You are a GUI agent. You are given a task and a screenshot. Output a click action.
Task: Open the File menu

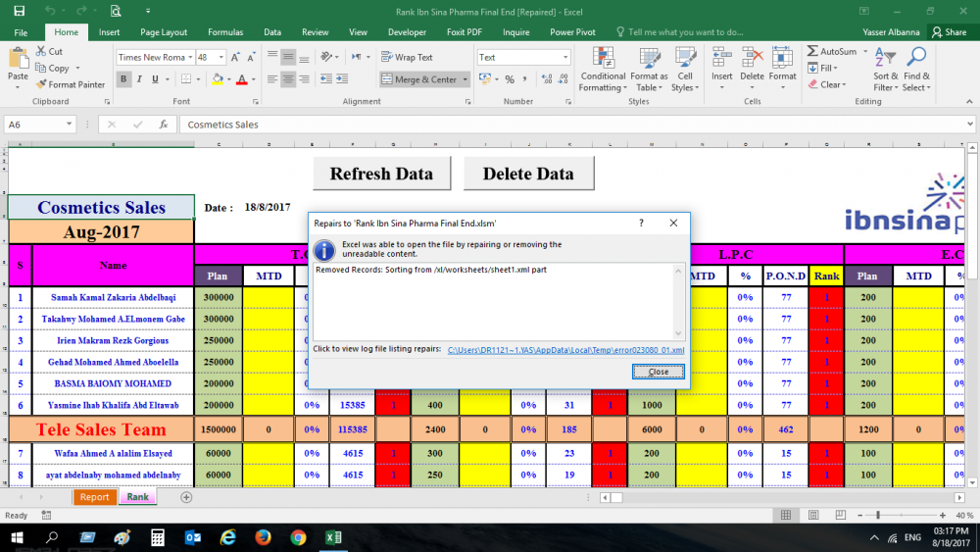click(21, 32)
